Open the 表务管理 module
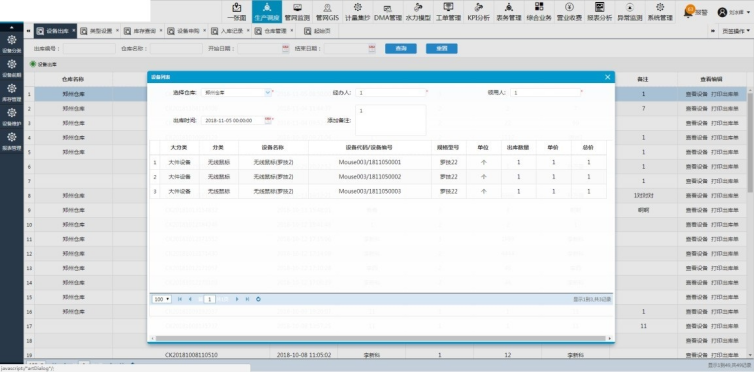This screenshot has height=373, width=755. click(509, 12)
